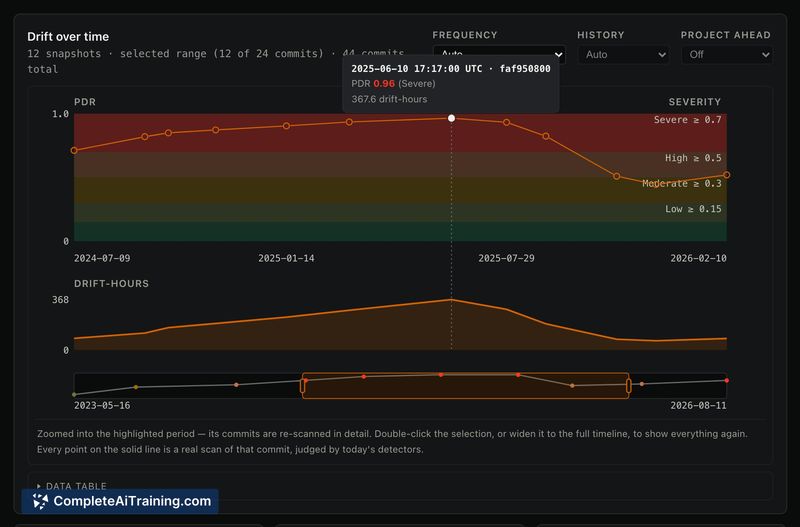Click the highlighted PDR point at 0.96
The image size is (800, 527).
(452, 118)
